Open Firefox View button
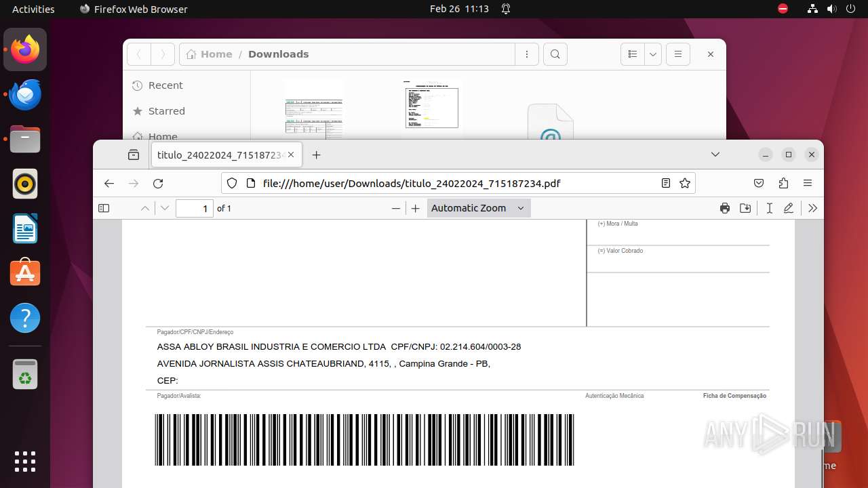 pos(134,155)
